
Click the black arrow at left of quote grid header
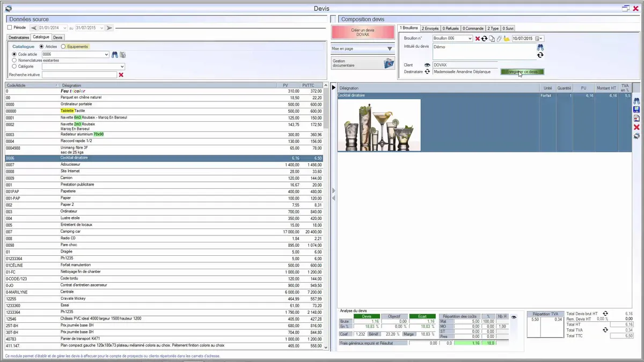point(333,87)
